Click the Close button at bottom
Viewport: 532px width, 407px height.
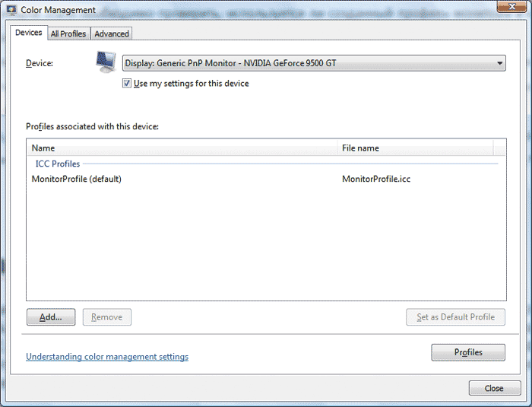pyautogui.click(x=494, y=388)
